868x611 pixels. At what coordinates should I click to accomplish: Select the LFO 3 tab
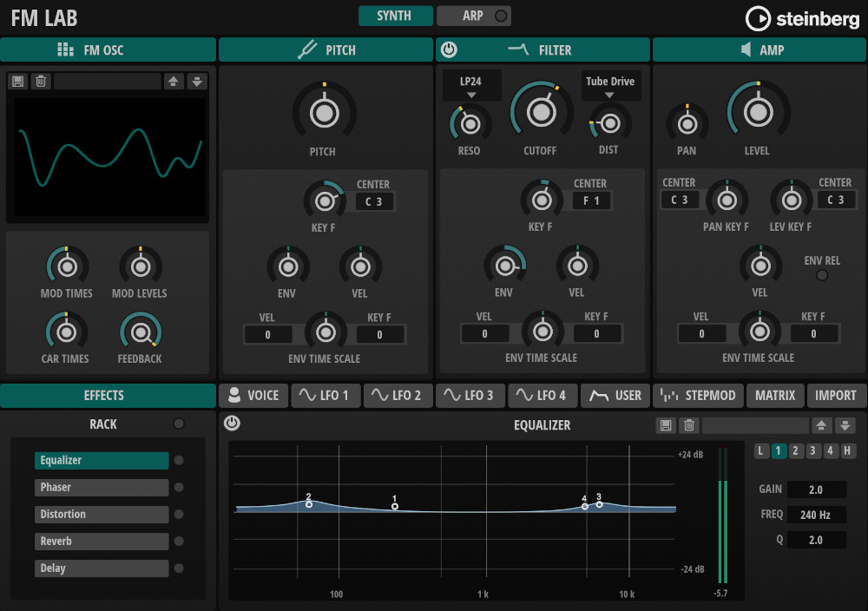pos(470,396)
